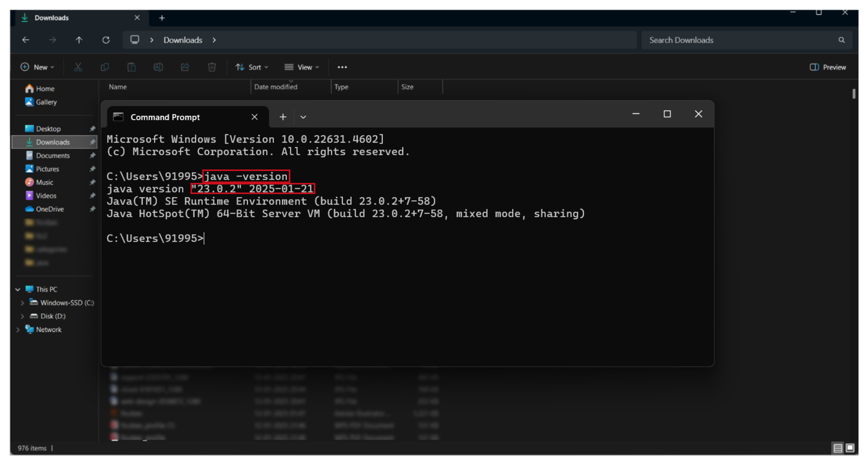Expand the Disk (D:) drive node
The height and width of the screenshot is (465, 868).
22,316
